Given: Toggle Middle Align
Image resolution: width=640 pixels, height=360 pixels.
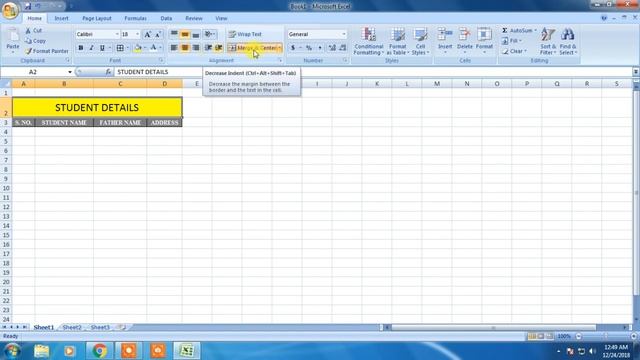Looking at the screenshot, I should pos(185,34).
